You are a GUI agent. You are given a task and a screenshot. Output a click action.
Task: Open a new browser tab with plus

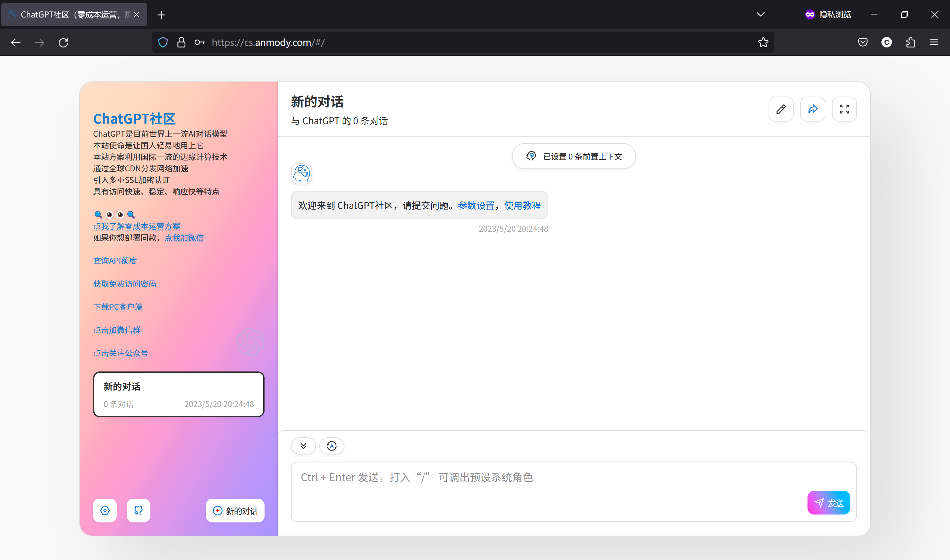pos(161,15)
